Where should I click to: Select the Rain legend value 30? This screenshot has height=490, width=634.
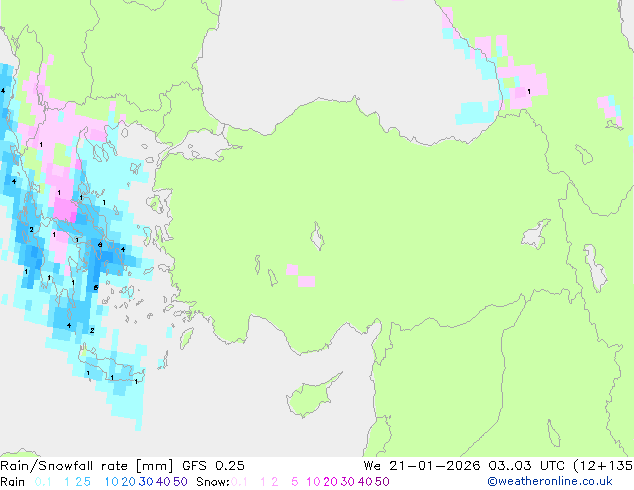coord(146,482)
